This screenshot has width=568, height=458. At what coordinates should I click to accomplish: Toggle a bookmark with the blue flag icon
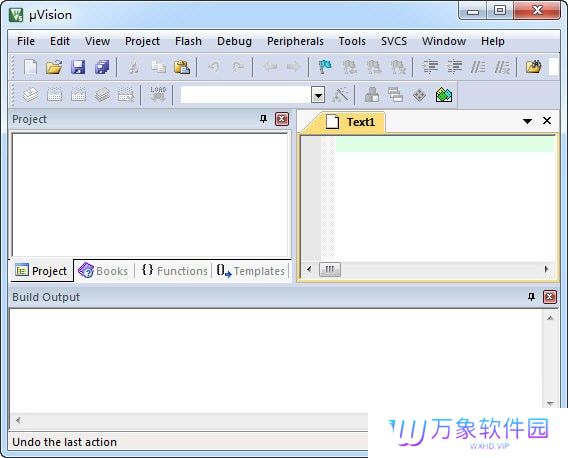[x=325, y=67]
